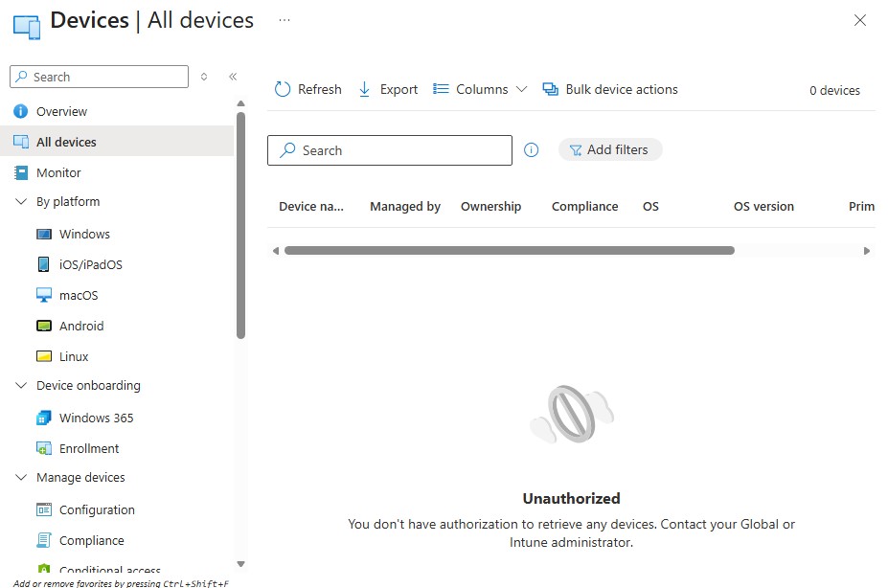The image size is (888, 588).
Task: Click the horizontal scrollbar under the column headers
Action: [x=509, y=251]
